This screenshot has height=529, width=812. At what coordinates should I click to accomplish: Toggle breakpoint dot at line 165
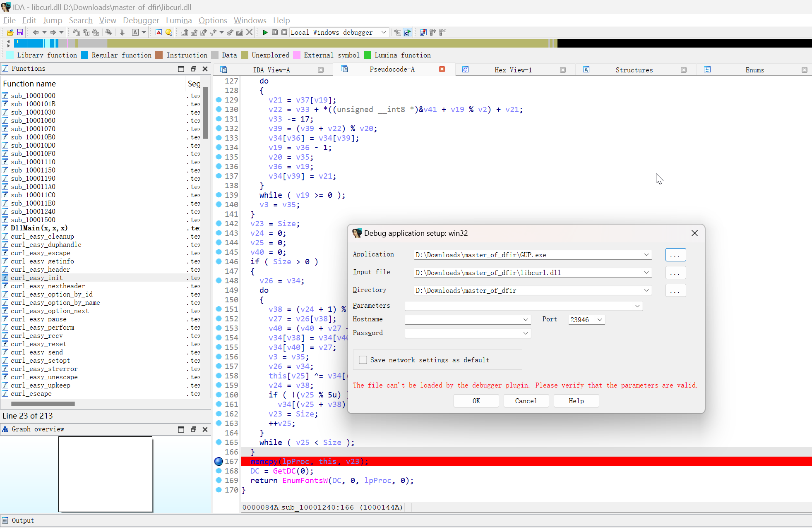pos(219,442)
